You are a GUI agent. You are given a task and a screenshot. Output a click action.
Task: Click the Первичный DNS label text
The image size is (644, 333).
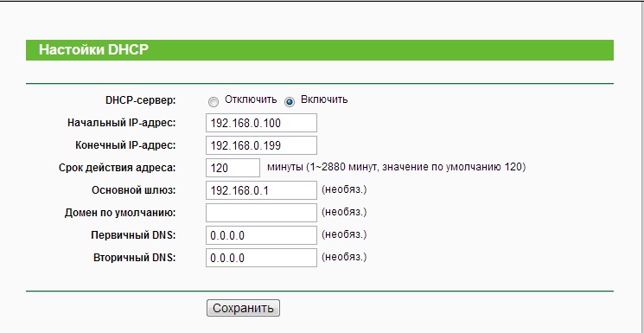(133, 235)
